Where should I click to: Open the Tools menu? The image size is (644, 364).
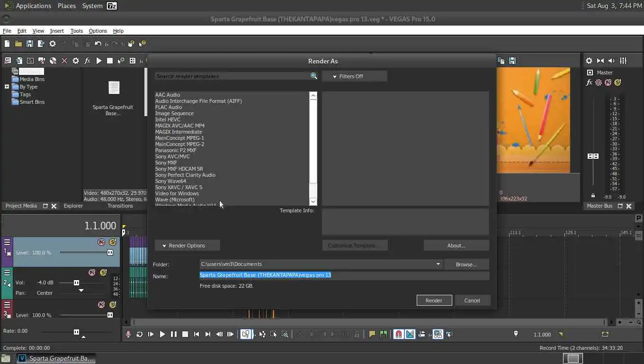point(76,31)
